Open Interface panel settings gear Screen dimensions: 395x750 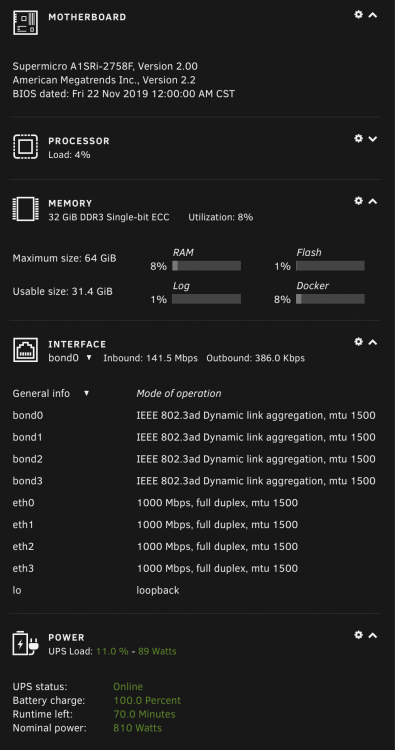click(358, 342)
